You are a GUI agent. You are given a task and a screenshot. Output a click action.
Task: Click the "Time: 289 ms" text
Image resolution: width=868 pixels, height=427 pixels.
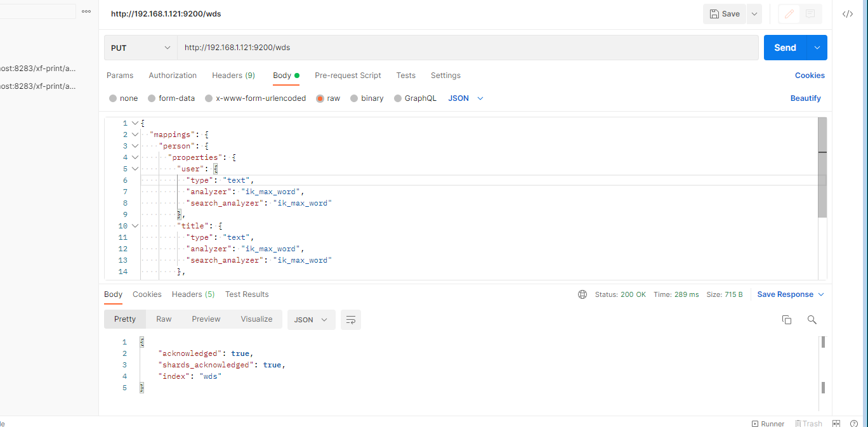click(676, 294)
